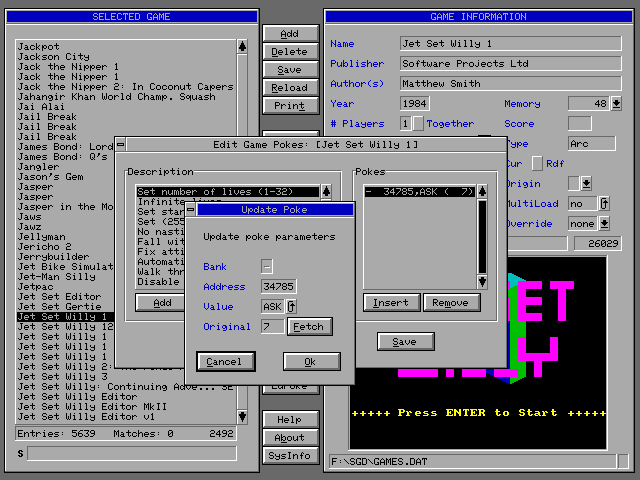Toggle the Rdf checkbox
Viewport: 640px width, 480px height.
click(x=537, y=164)
